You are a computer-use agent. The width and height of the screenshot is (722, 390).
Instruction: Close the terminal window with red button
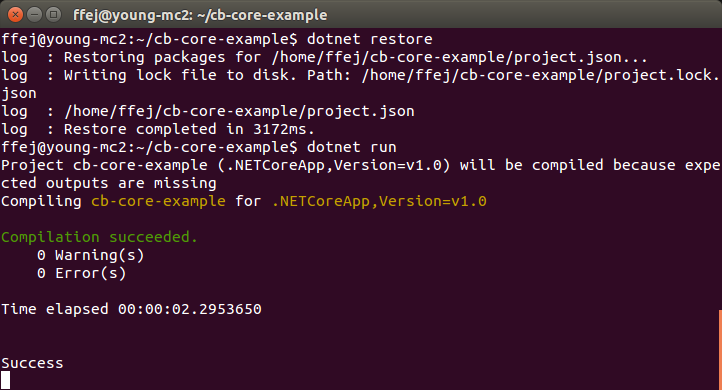coord(15,15)
